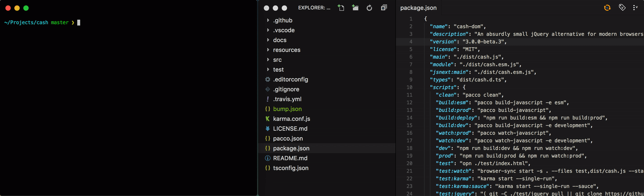Click the ~/Projects/cash path in the terminal
Viewport: 644px width, 196px height.
tap(26, 23)
